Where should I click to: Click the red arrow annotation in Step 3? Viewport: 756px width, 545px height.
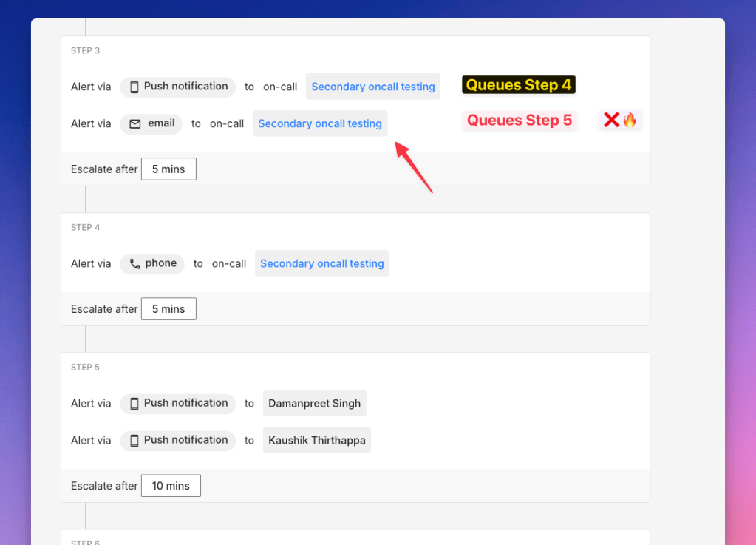[x=413, y=167]
